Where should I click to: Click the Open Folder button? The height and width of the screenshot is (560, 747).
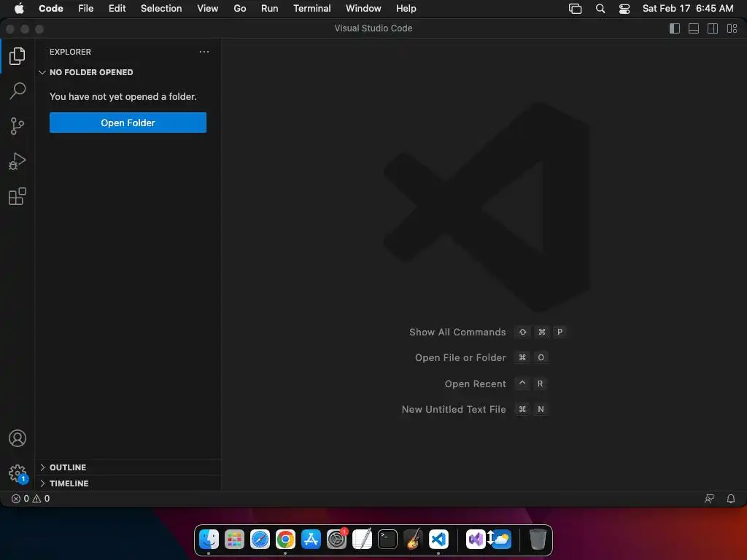point(128,122)
